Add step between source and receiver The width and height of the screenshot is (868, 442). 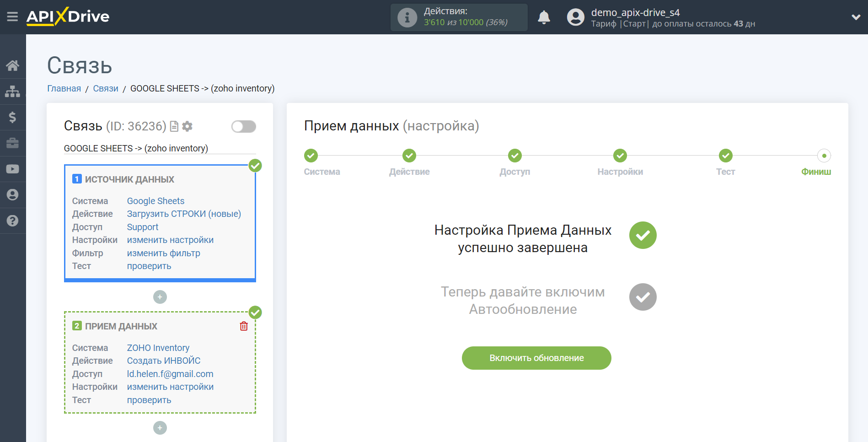160,297
